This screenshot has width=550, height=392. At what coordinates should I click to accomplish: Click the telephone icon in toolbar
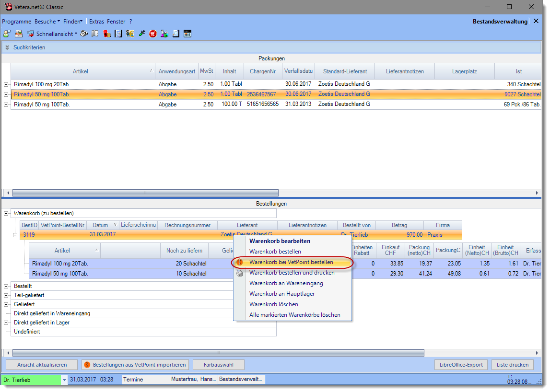(84, 34)
